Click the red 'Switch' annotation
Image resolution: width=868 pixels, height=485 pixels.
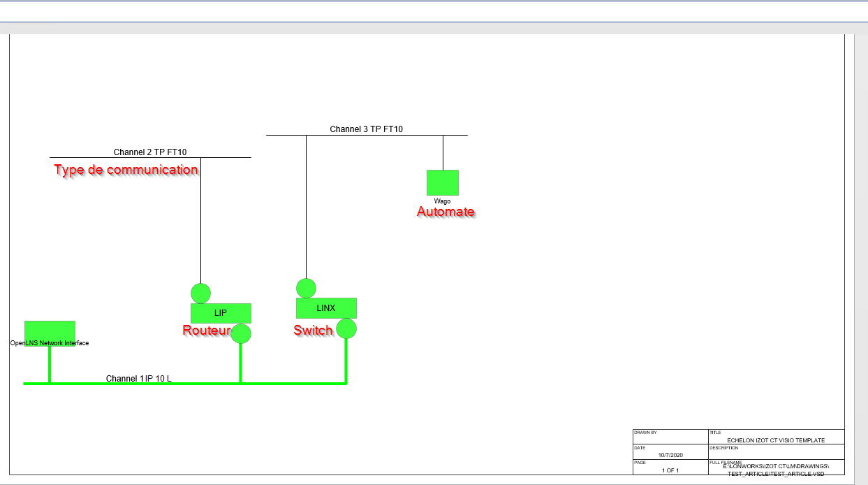(x=313, y=331)
